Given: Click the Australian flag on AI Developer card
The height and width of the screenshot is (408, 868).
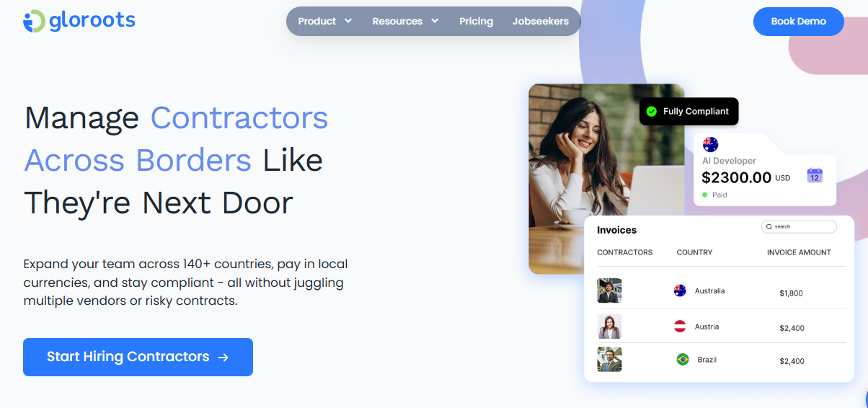Looking at the screenshot, I should pyautogui.click(x=711, y=144).
